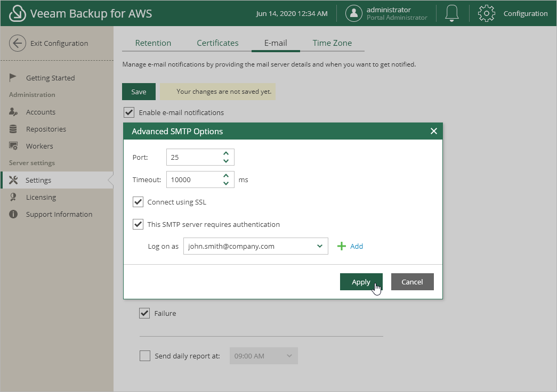Click the green plus Add icon

pos(341,246)
